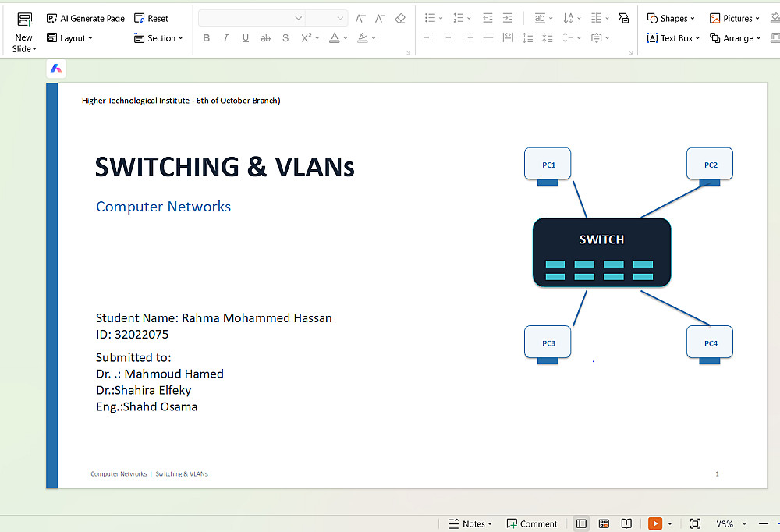Switch to slide sorter view icon

604,523
